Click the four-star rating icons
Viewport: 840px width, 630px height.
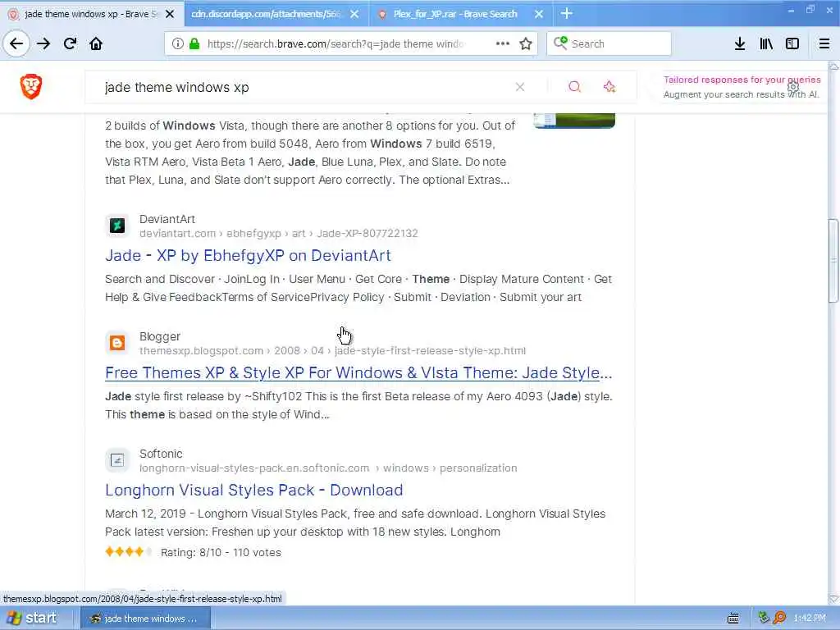129,552
